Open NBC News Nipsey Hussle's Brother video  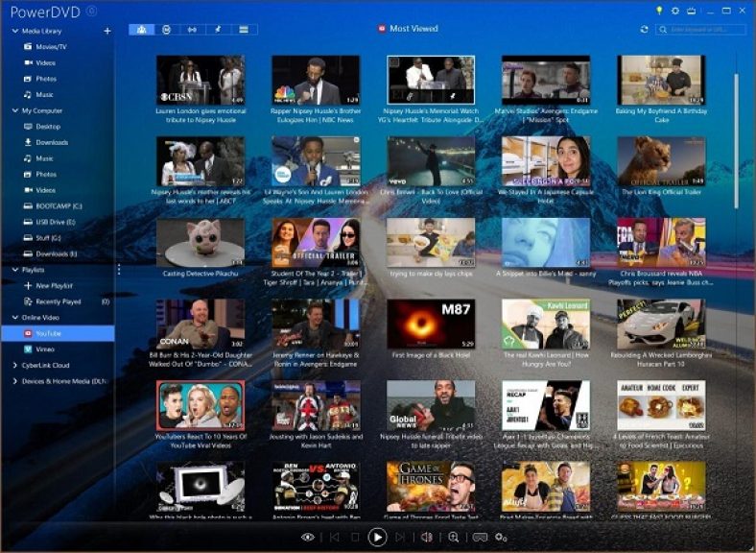(316, 80)
